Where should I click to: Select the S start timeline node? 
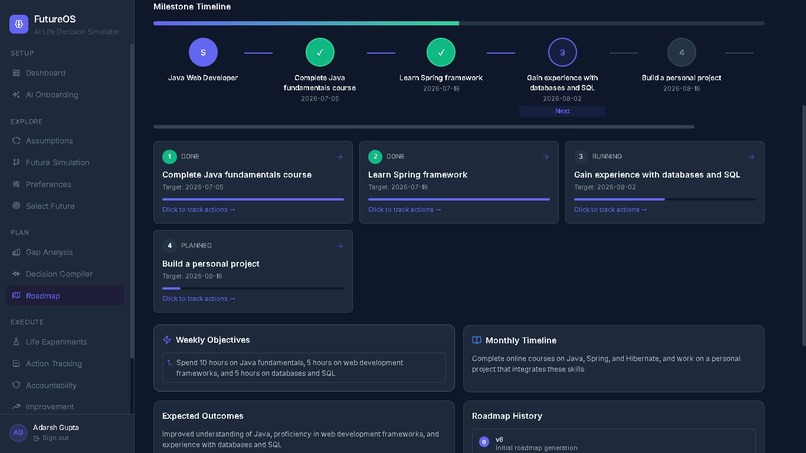(x=203, y=52)
